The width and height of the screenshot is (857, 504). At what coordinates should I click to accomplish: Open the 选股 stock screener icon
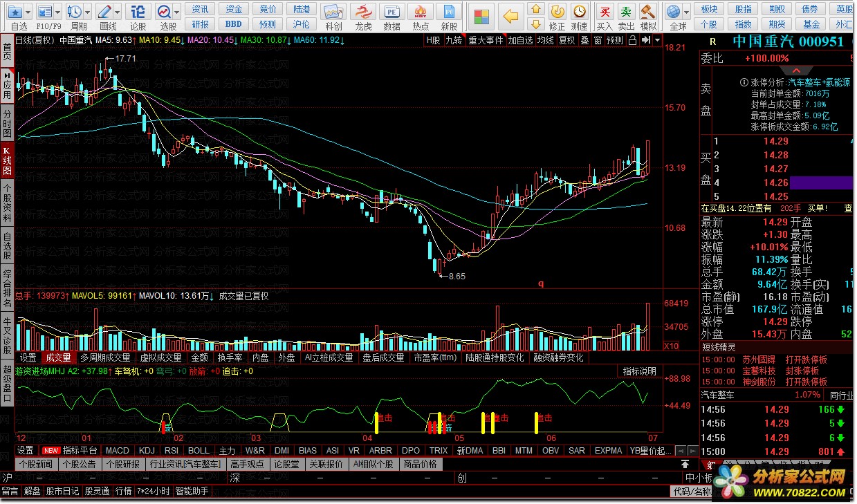[165, 11]
